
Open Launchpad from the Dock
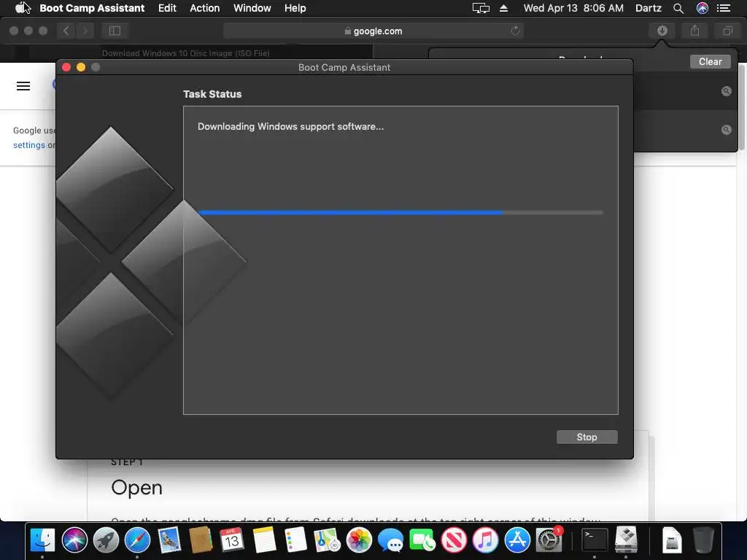tap(106, 540)
